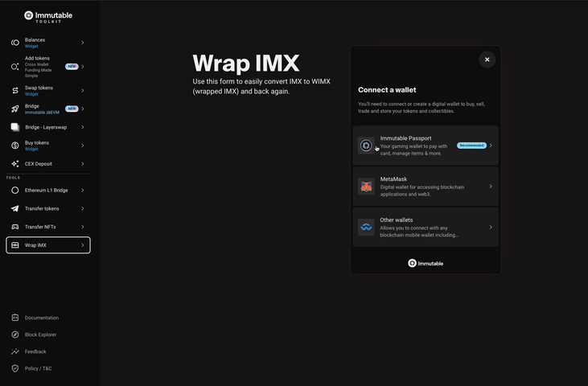Select MetaMask wallet option
The height and width of the screenshot is (386, 588).
click(x=426, y=187)
